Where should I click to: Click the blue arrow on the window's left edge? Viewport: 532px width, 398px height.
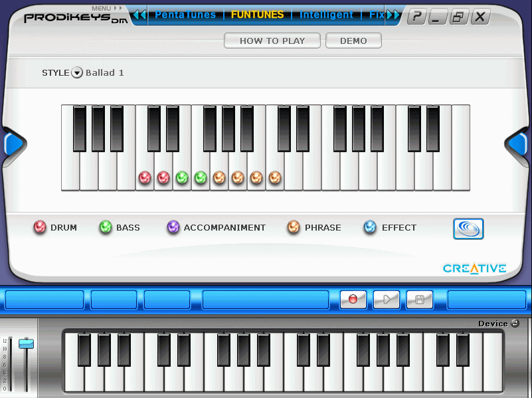click(13, 144)
